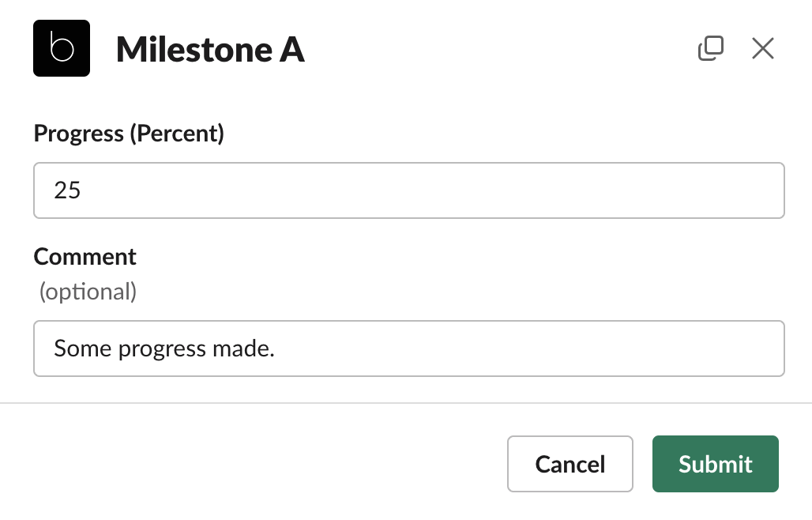Close the Milestone A dialog
Viewport: 812px width, 520px height.
pyautogui.click(x=763, y=48)
